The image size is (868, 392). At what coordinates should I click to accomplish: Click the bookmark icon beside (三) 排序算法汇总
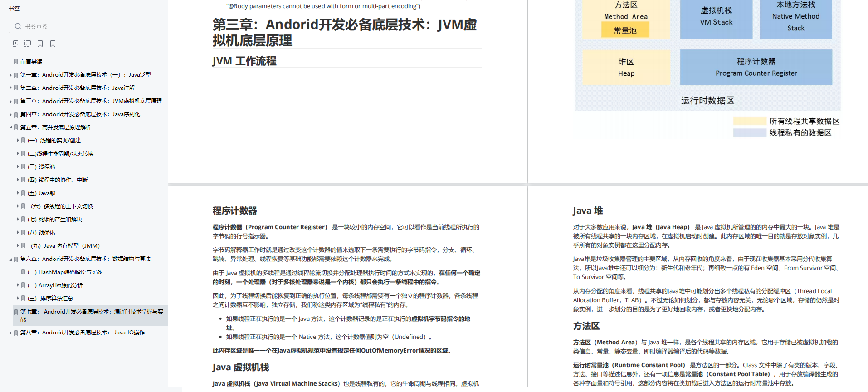[x=23, y=299]
